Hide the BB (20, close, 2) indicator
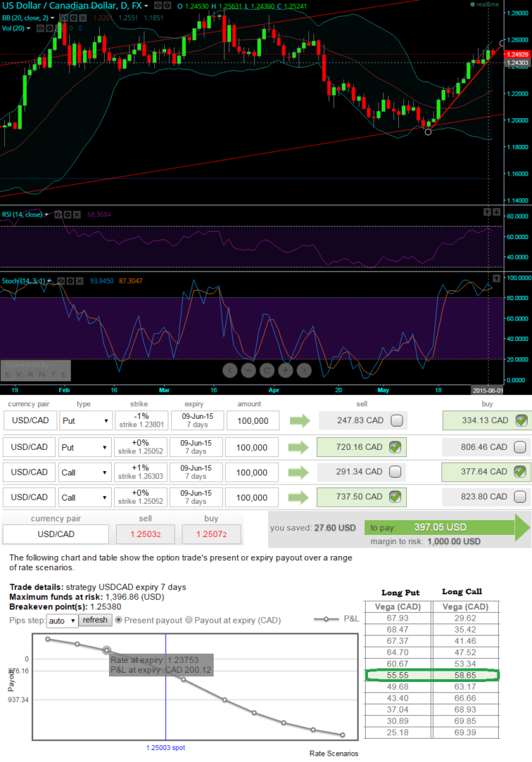Viewport: 532px width, 762px height. (x=64, y=18)
